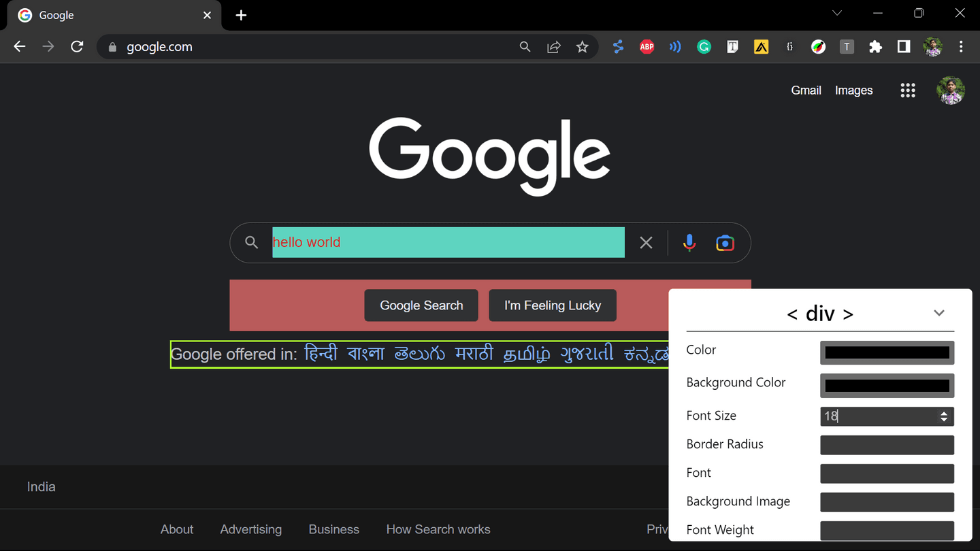Open the Extensions puzzle piece menu

(x=875, y=47)
